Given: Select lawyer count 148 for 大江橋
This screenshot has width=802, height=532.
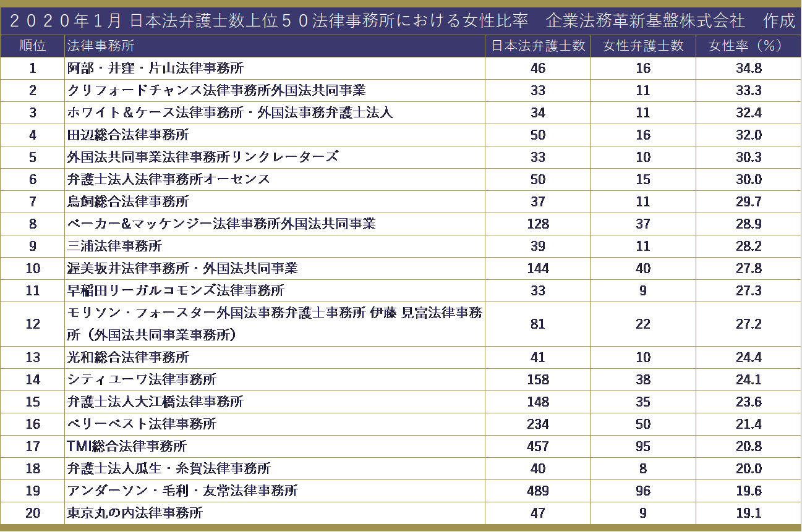Looking at the screenshot, I should tap(538, 402).
